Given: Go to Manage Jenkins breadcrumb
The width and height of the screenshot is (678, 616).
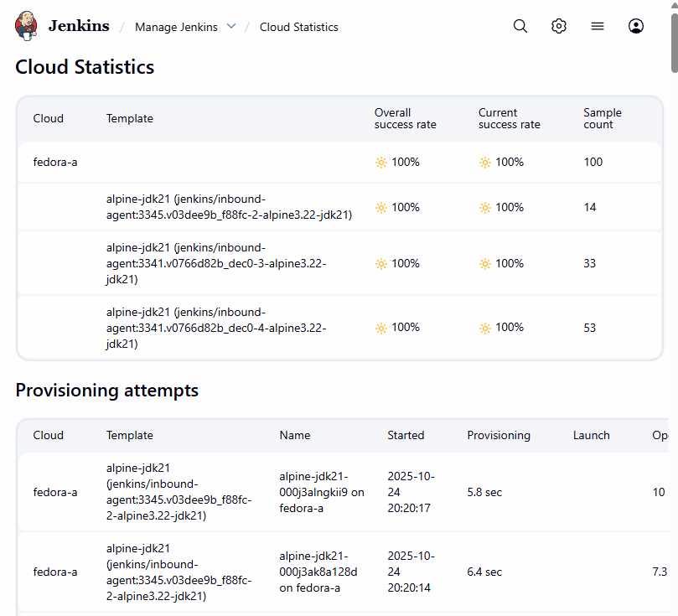Looking at the screenshot, I should 176,27.
